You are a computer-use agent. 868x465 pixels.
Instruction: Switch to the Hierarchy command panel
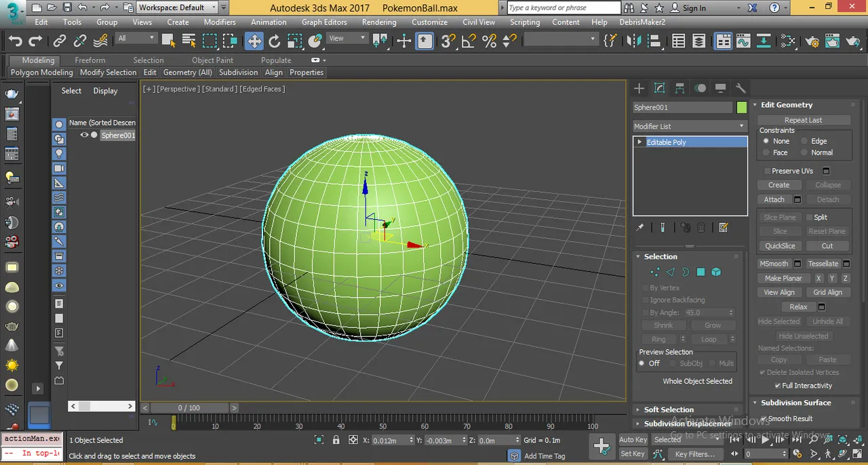click(679, 88)
